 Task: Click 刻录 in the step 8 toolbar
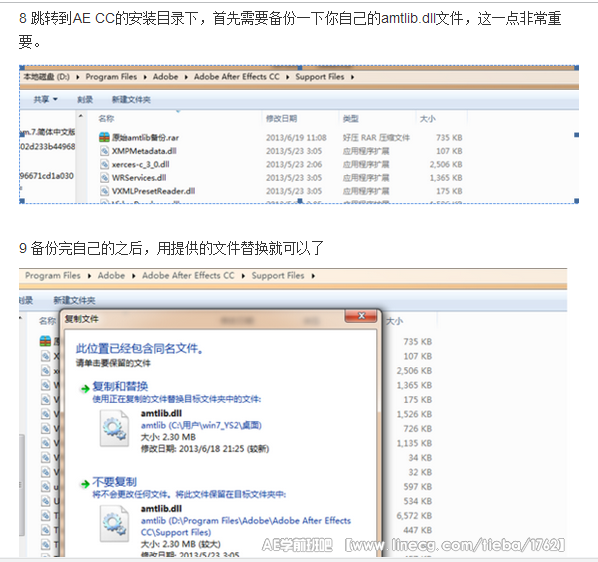(x=85, y=100)
